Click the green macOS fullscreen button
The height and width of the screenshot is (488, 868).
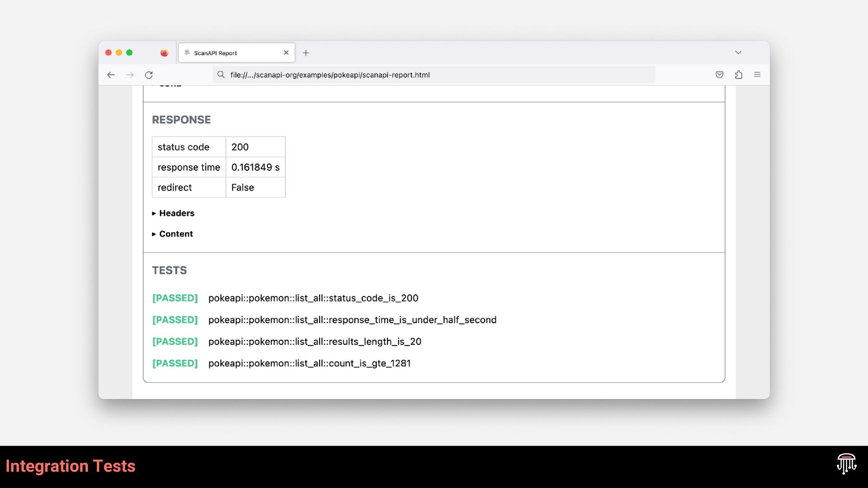(x=129, y=53)
